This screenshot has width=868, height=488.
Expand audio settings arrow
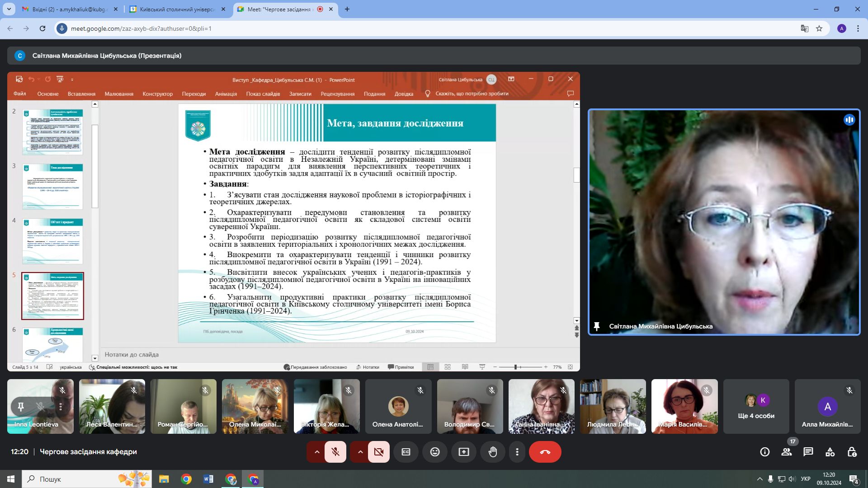point(317,452)
